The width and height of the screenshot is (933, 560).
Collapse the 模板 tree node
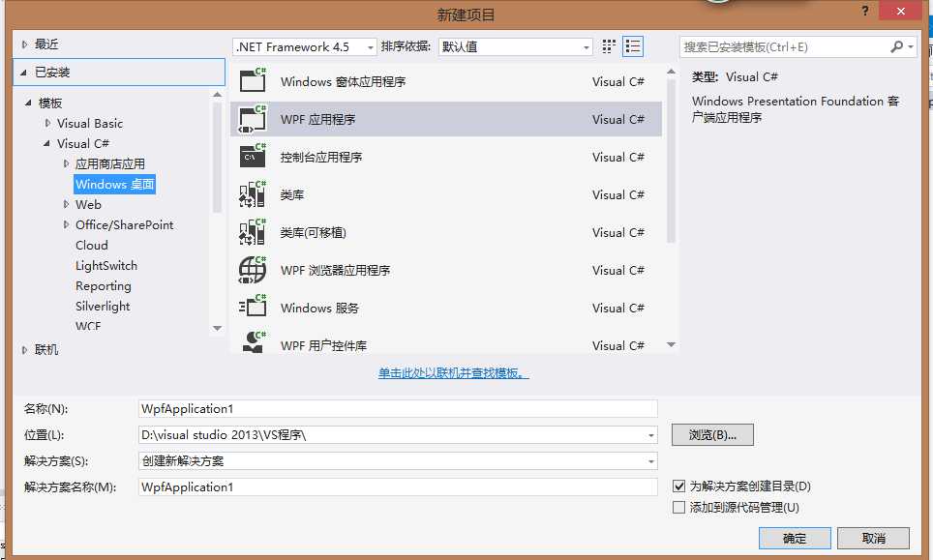click(x=28, y=103)
